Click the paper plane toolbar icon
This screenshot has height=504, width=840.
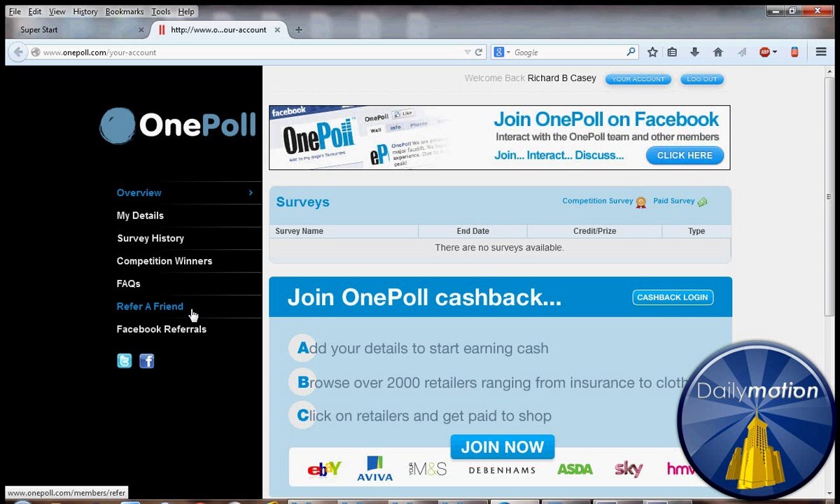(741, 52)
